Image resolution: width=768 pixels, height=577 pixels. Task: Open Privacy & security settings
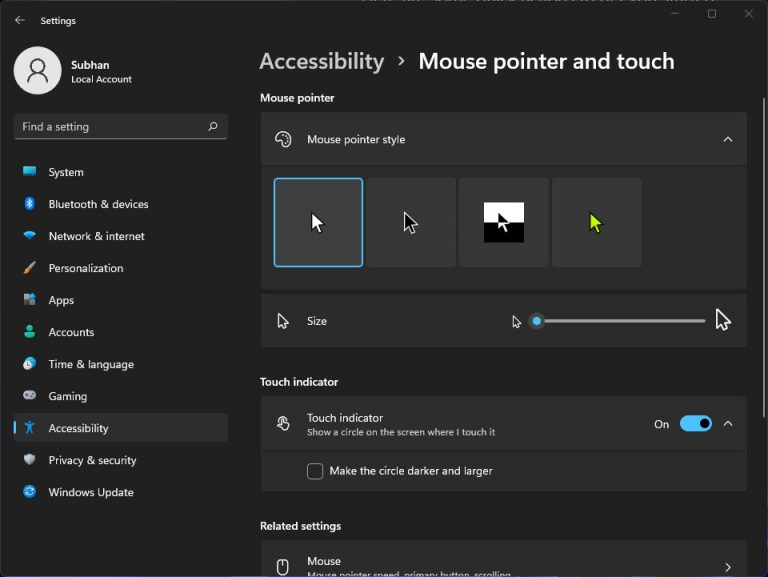(120, 460)
